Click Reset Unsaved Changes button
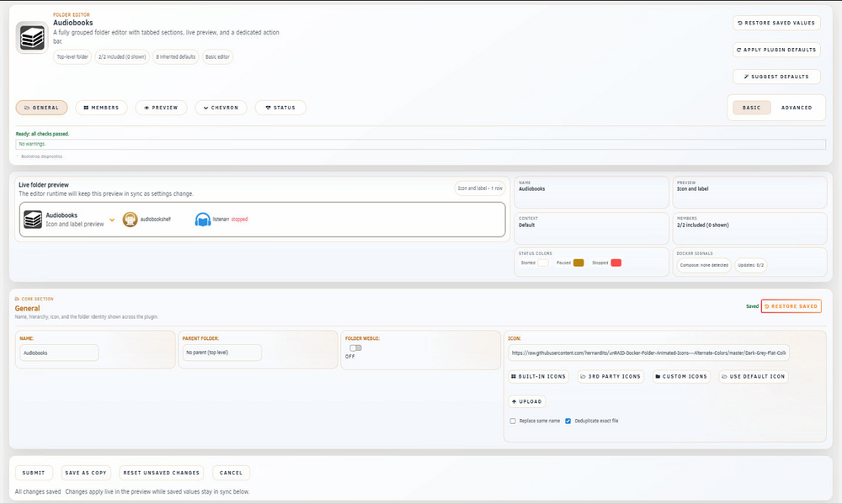842x504 pixels. 161,473
